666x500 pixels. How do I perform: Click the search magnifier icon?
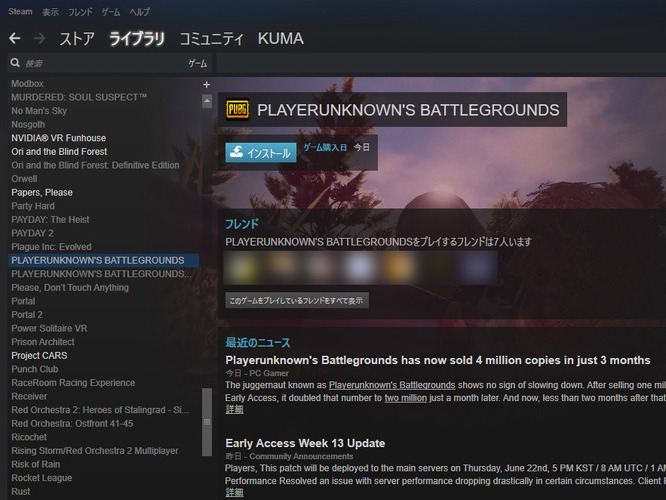[15, 63]
